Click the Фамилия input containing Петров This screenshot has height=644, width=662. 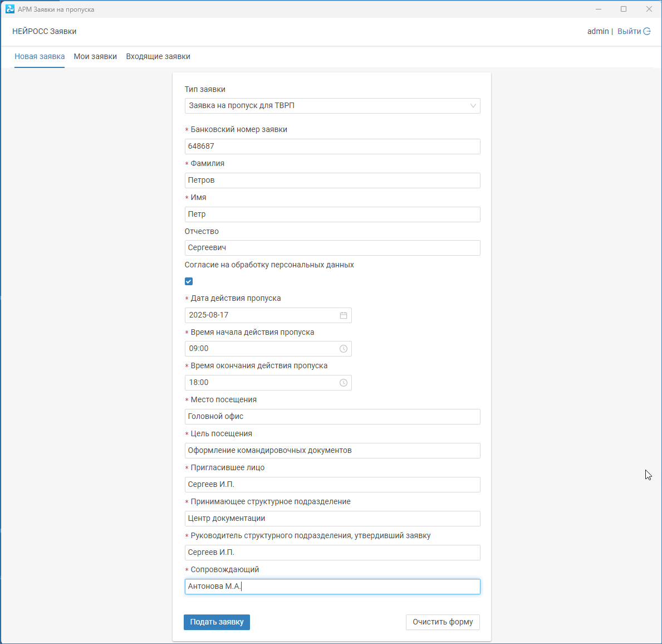[x=332, y=180]
